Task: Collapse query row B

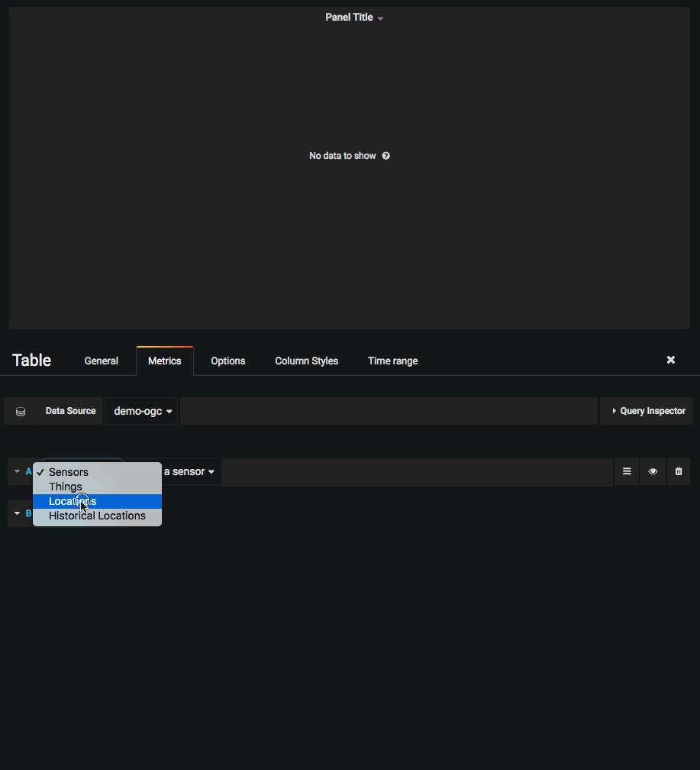Action: coord(18,513)
